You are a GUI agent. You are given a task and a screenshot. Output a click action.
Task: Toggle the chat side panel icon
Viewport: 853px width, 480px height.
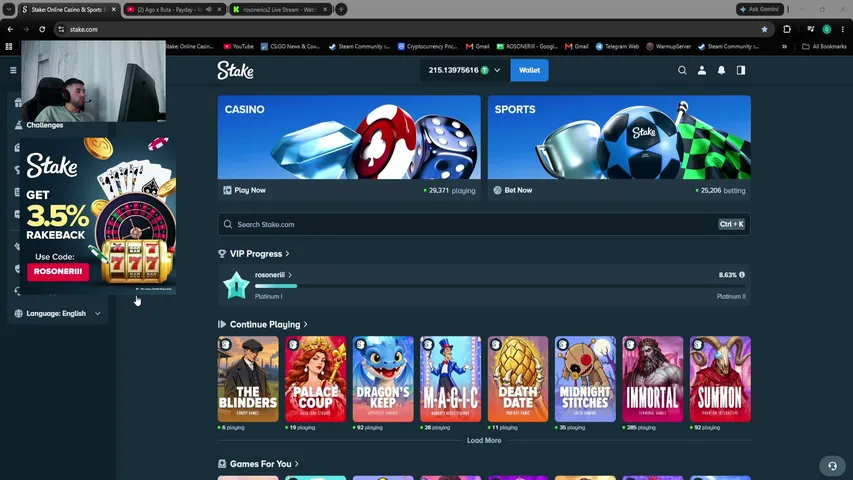741,70
